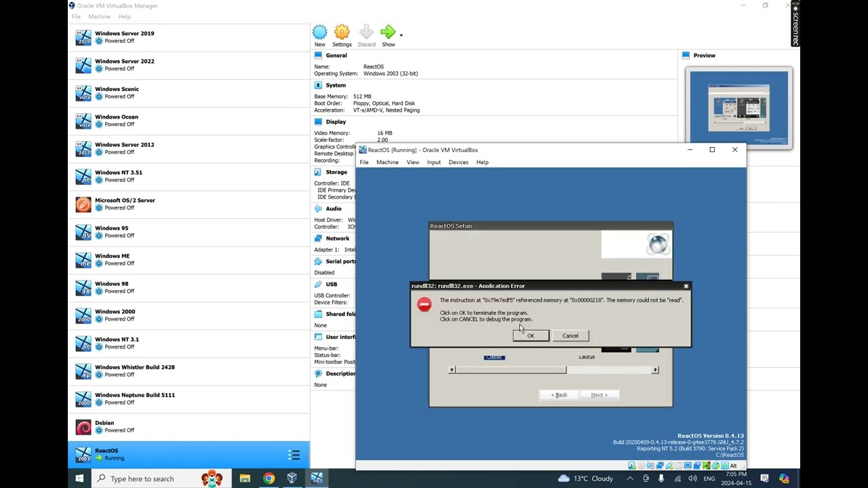Open Devices menu in ReactOS VM window
868x488 pixels.
click(x=458, y=162)
